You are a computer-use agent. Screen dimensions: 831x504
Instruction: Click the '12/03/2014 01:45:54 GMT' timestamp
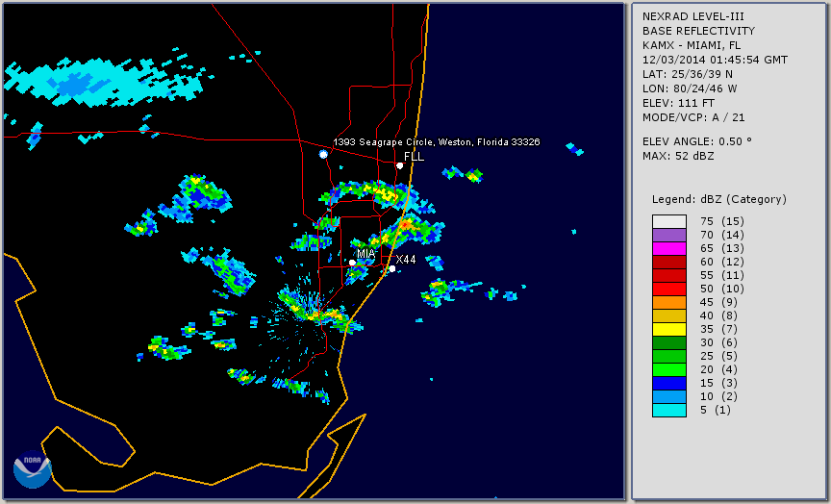(715, 60)
